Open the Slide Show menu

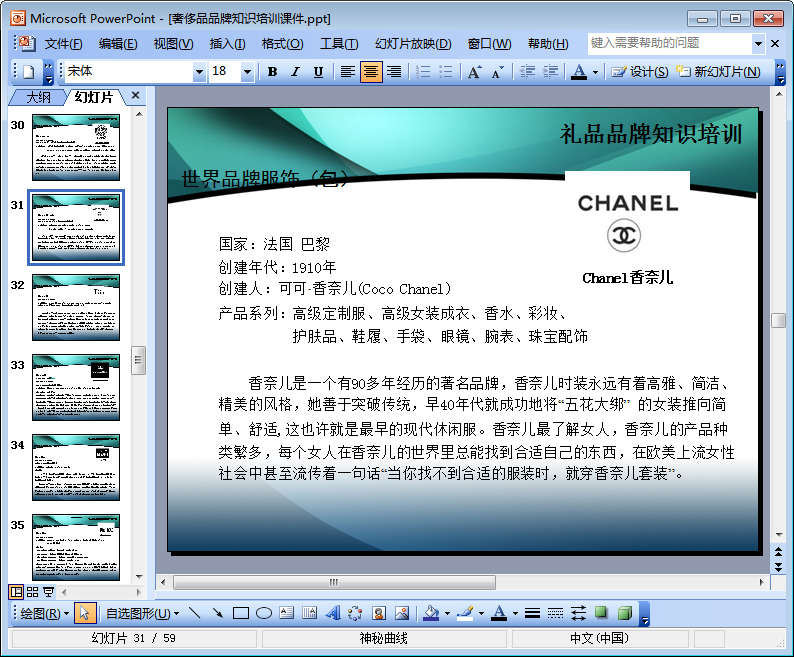click(413, 44)
